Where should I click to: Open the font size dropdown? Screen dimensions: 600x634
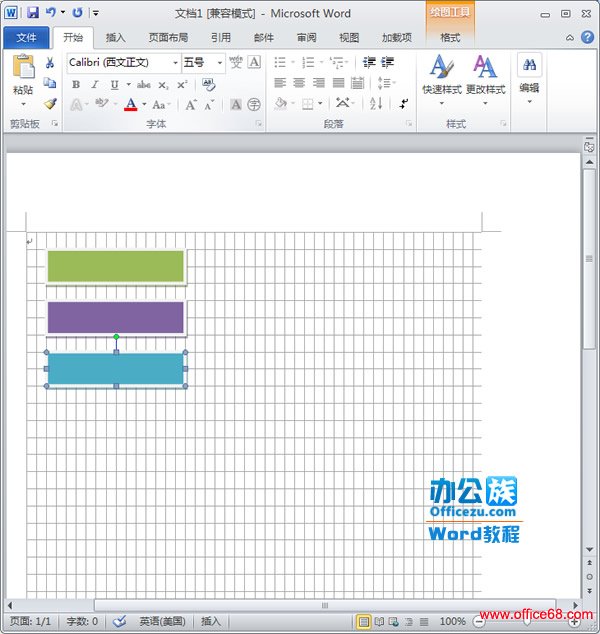click(x=220, y=63)
